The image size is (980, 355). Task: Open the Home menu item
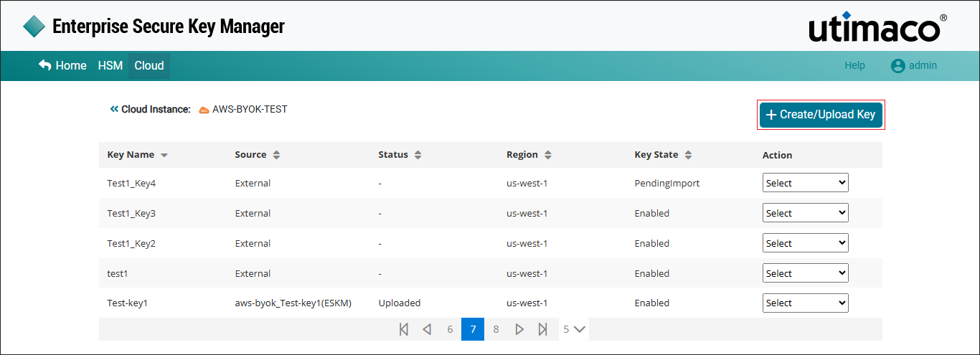[x=62, y=65]
